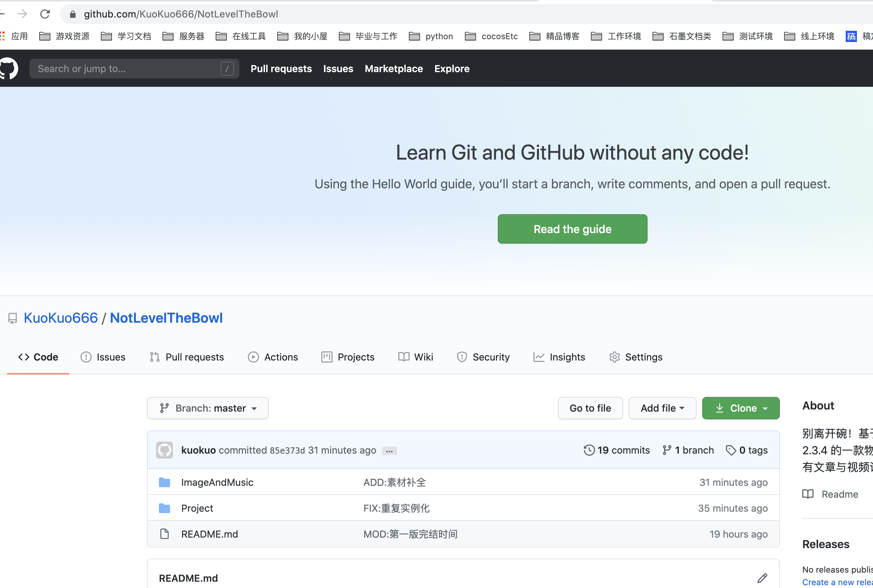873x588 pixels.
Task: Click the browser address bar URL
Action: [181, 14]
